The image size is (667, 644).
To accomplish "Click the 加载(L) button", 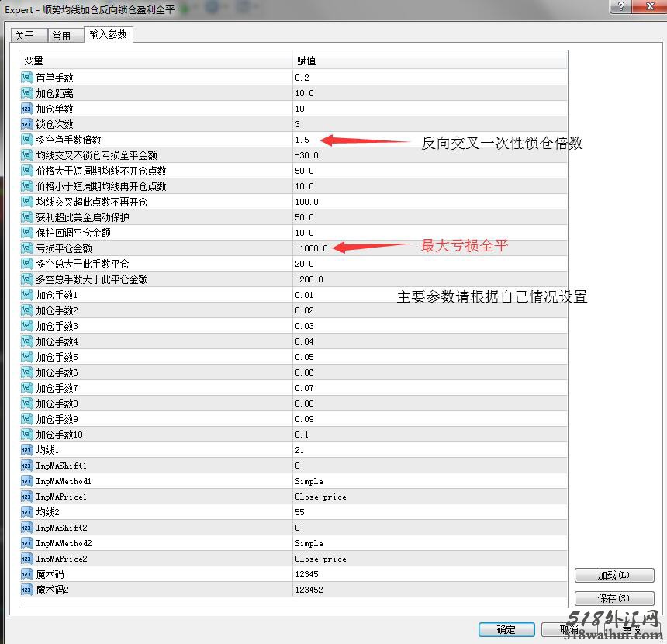I will [x=613, y=575].
